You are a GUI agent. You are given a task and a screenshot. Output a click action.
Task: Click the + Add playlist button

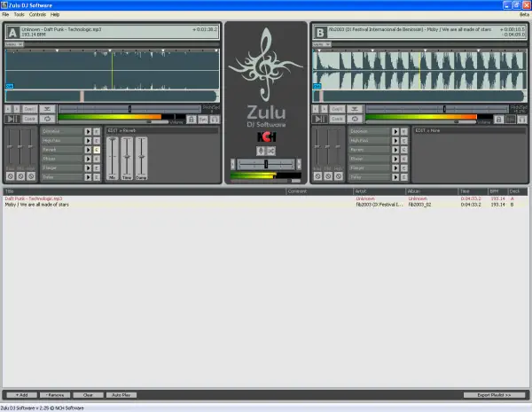[21, 395]
